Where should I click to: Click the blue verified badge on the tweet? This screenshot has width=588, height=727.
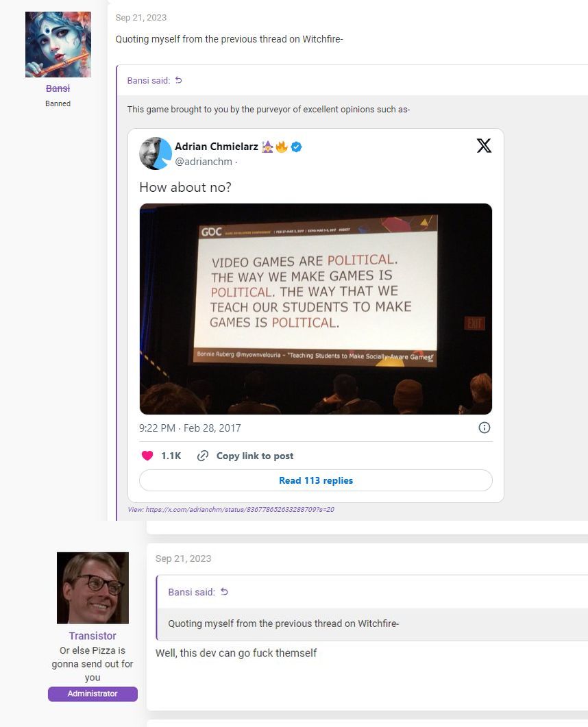[x=296, y=147]
